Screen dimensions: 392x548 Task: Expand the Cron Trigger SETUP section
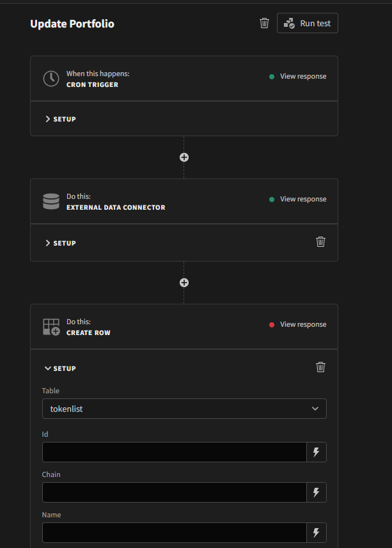[x=60, y=118]
